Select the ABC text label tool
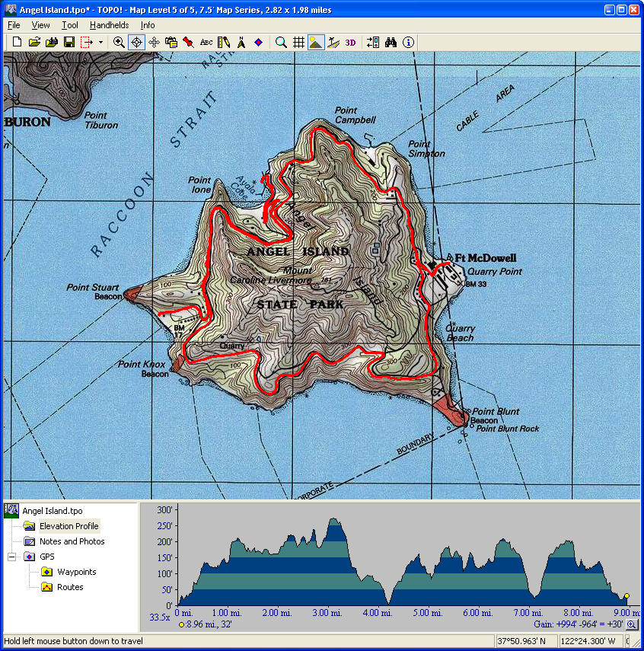644x651 pixels. [206, 43]
